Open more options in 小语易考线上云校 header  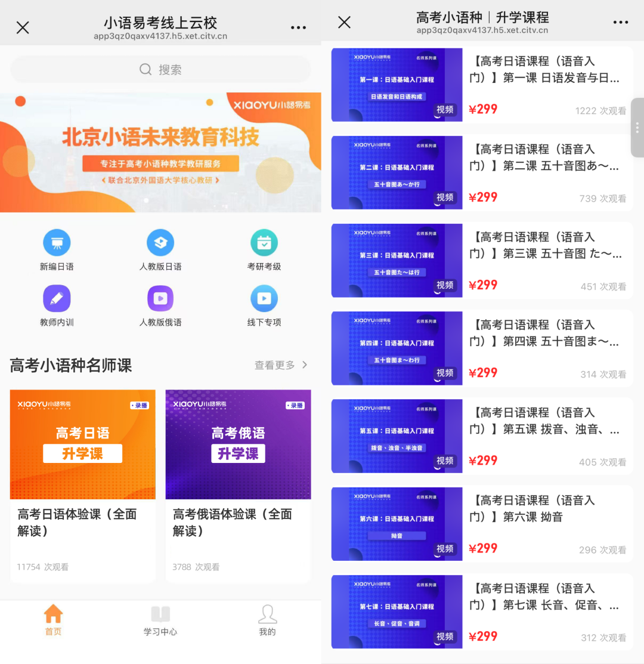298,27
